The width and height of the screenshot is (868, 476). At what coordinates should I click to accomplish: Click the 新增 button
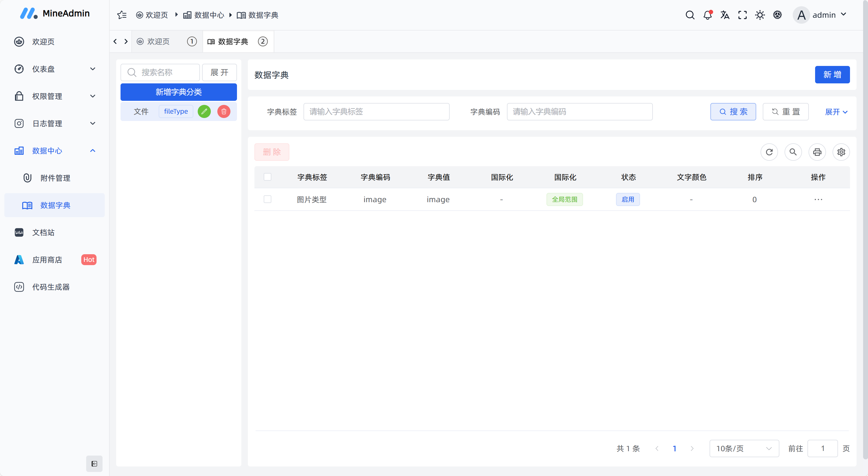point(832,74)
